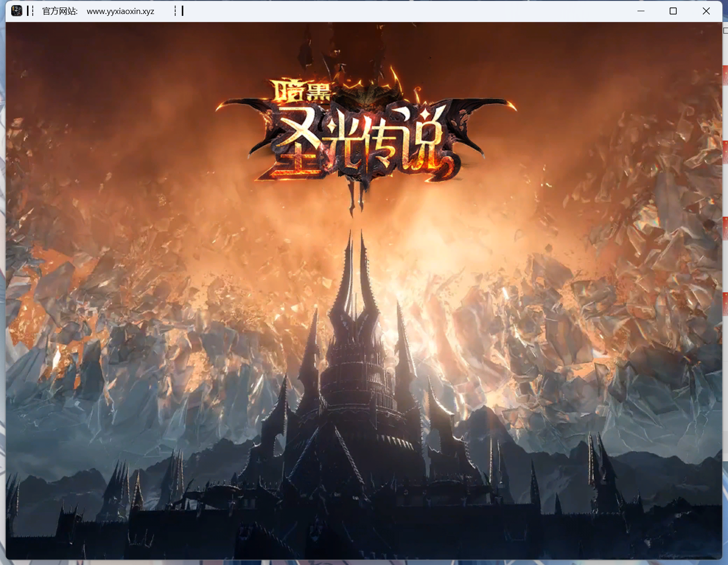
Task: Maximize the game launcher window
Action: point(673,11)
